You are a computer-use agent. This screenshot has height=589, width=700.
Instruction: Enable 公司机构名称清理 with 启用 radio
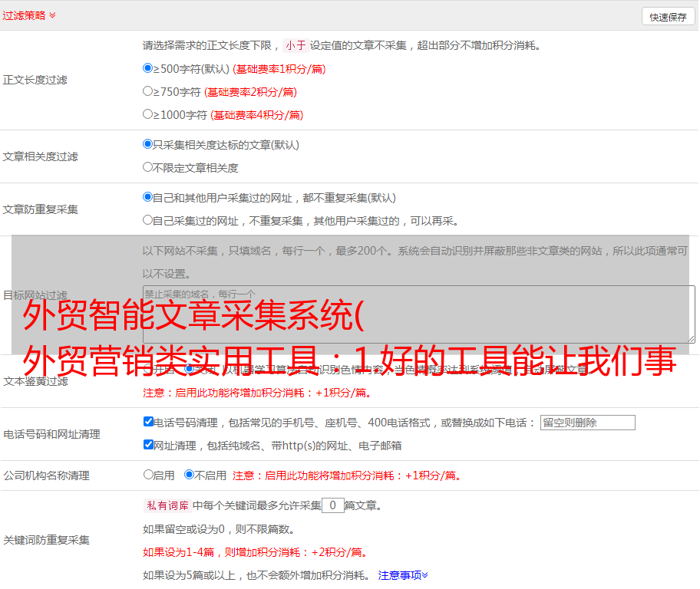tap(148, 475)
